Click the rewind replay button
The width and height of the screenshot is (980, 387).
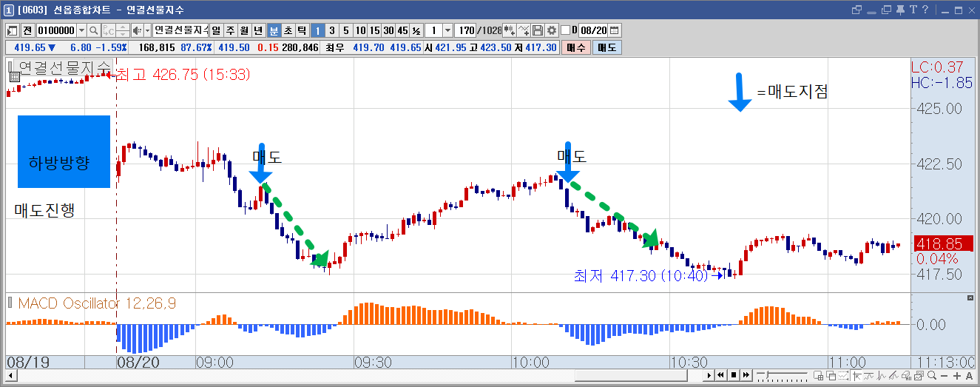pos(720,375)
